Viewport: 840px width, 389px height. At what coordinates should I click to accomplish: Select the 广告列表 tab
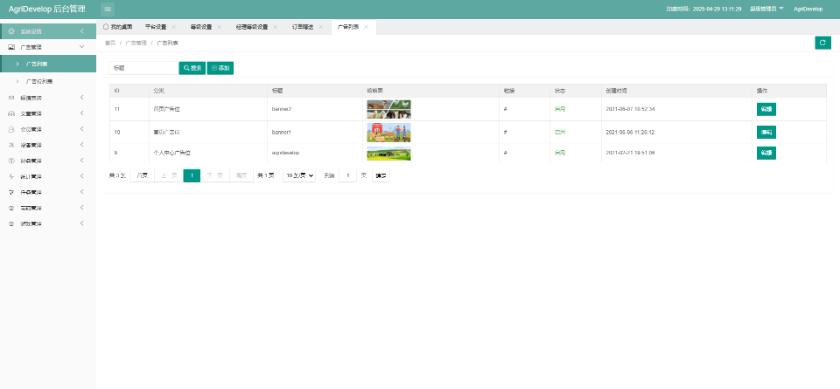348,27
